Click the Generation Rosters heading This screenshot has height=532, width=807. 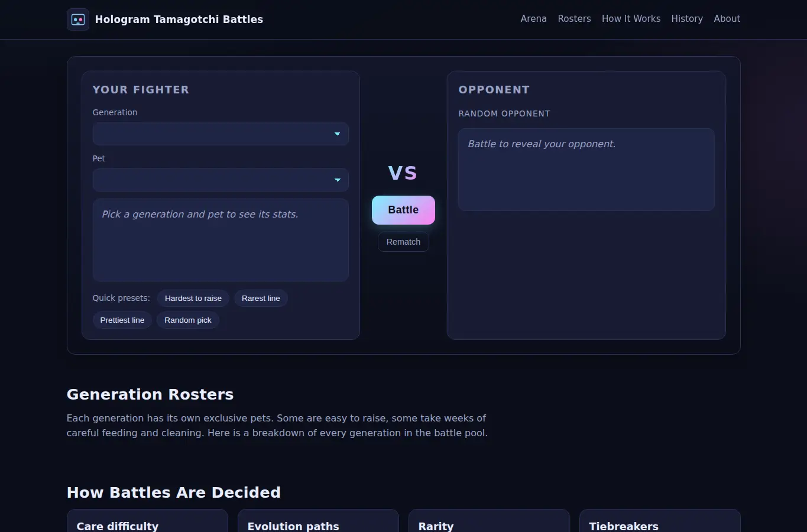point(150,394)
